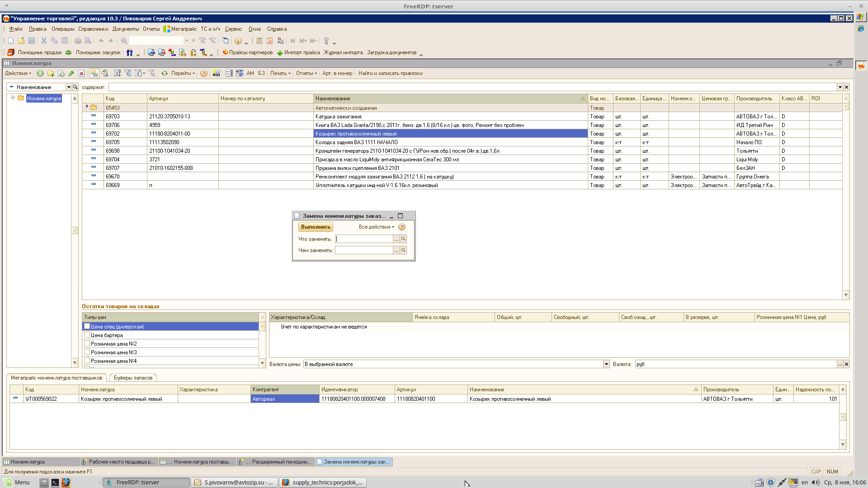Open the Справочники menu
The height and width of the screenshot is (488, 868).
[93, 29]
